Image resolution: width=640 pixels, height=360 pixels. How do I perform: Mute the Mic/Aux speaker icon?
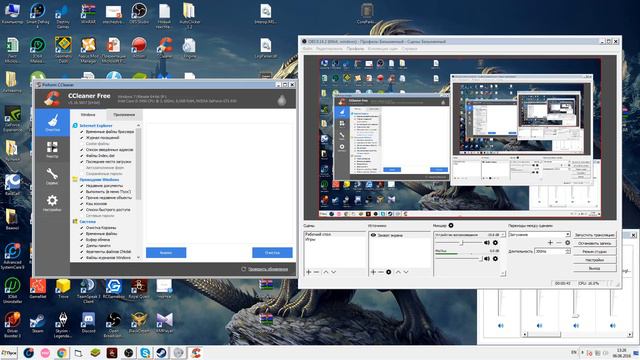pos(487,259)
